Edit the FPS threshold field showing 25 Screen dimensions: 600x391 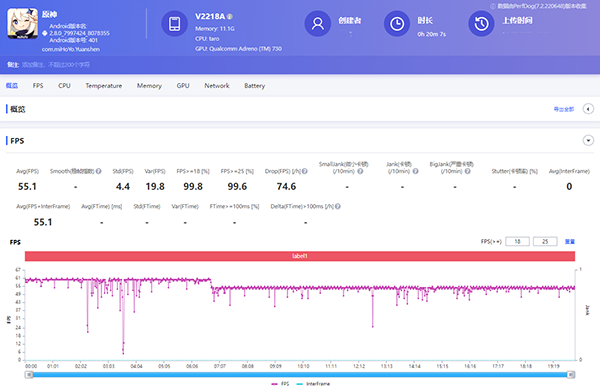(x=545, y=241)
